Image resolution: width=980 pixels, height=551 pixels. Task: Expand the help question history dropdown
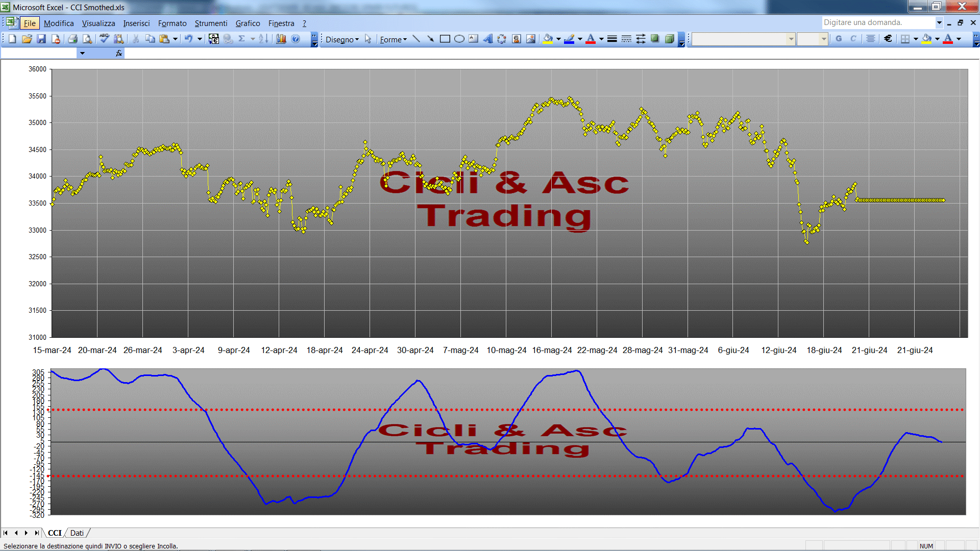click(x=939, y=22)
